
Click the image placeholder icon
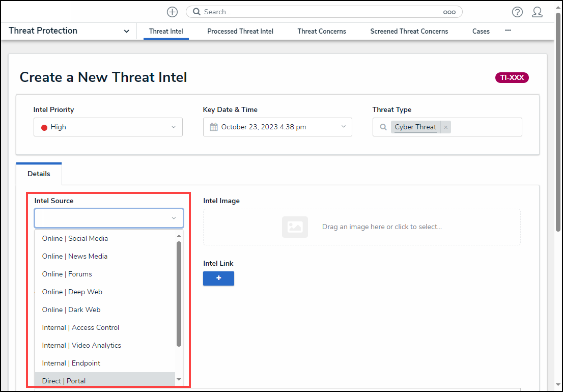click(295, 227)
